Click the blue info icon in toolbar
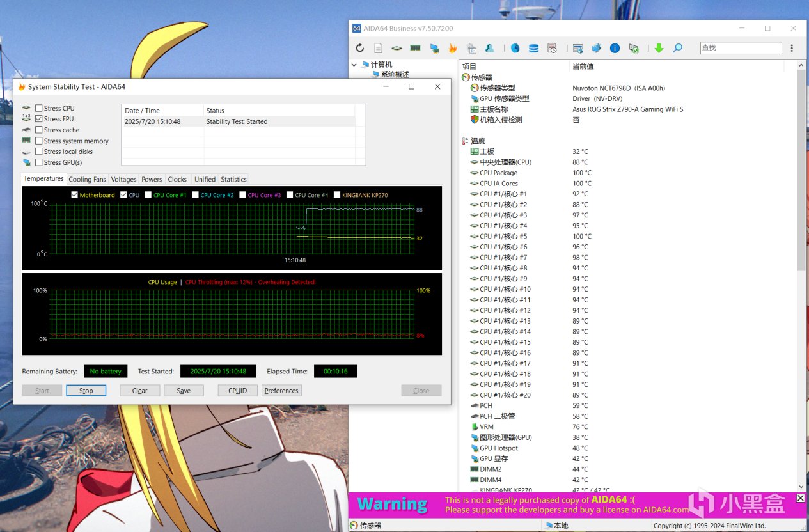Image resolution: width=809 pixels, height=532 pixels. pos(615,48)
